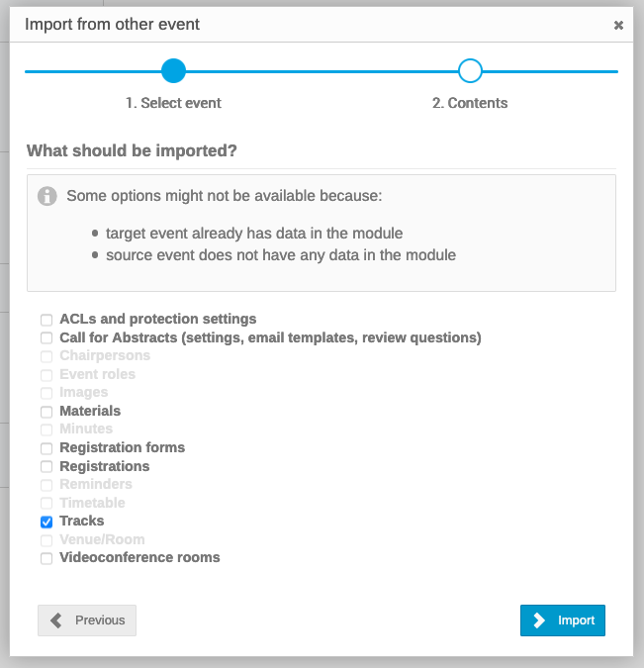
Task: Click the right chevron icon on Import
Action: click(x=539, y=620)
